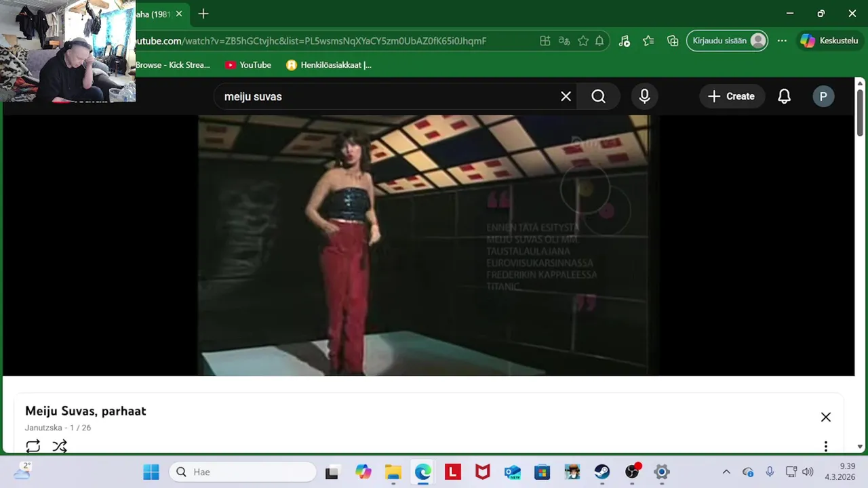The height and width of the screenshot is (488, 868).
Task: Clear the YouTube search box text
Action: click(x=566, y=96)
